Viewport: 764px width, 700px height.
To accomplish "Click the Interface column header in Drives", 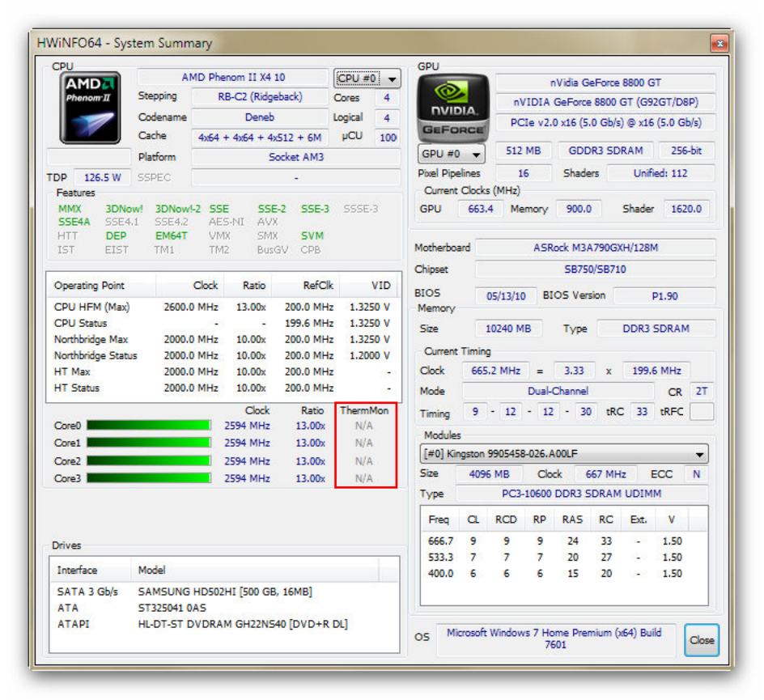I will (x=90, y=570).
